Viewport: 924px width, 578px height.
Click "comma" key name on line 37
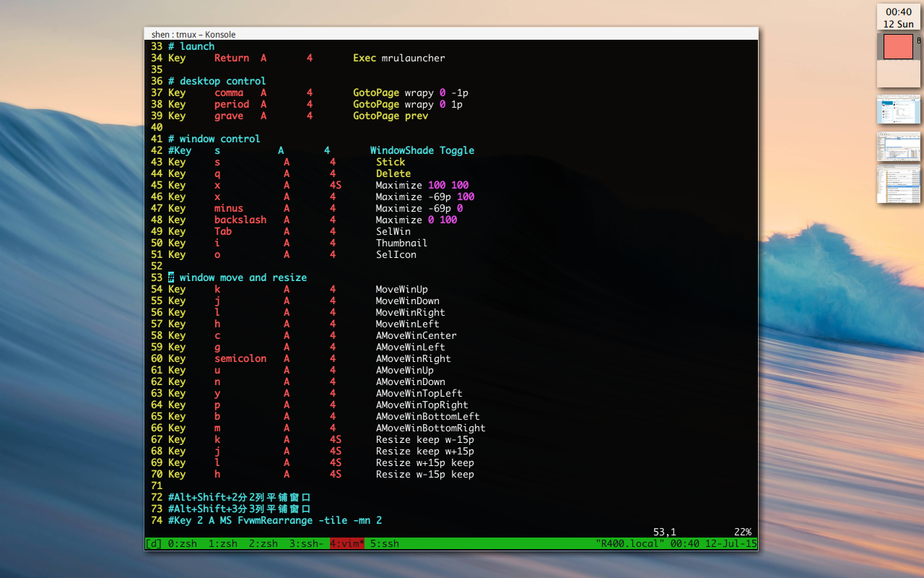[229, 92]
